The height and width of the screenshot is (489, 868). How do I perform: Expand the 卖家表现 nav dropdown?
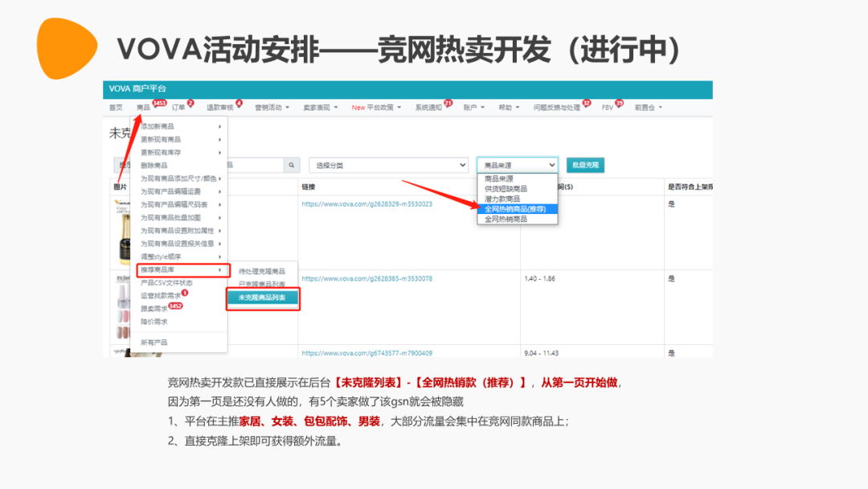click(320, 108)
